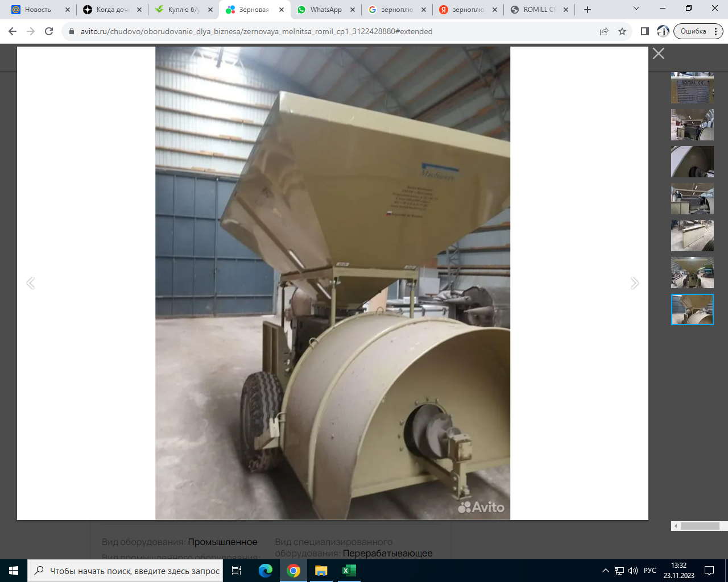Toggle the browser side panel
Image resolution: width=728 pixels, height=582 pixels.
pos(644,31)
